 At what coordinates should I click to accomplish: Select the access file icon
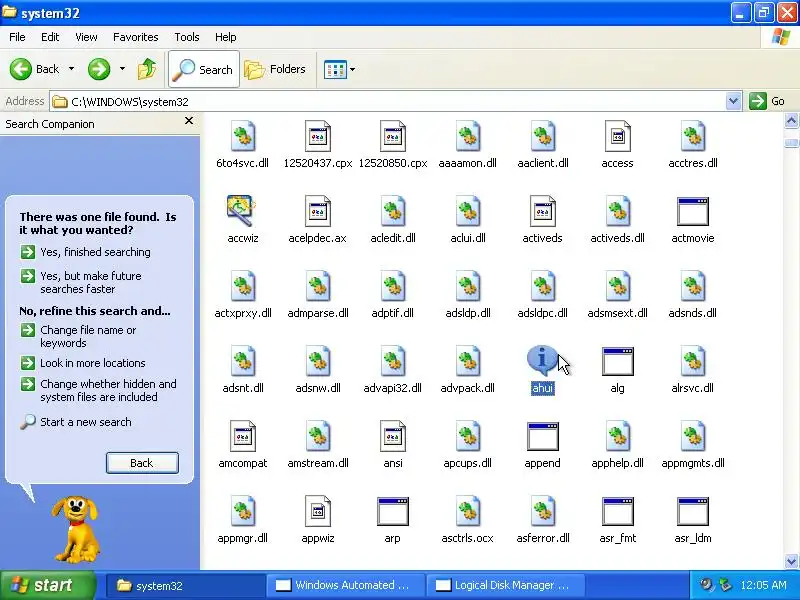617,136
